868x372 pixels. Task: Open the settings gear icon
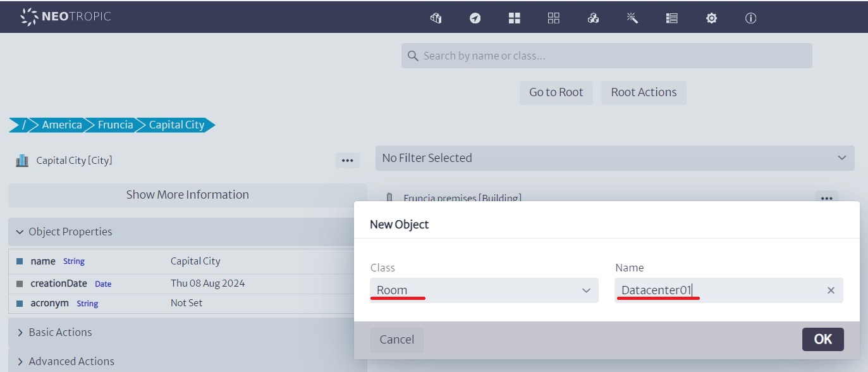tap(711, 18)
